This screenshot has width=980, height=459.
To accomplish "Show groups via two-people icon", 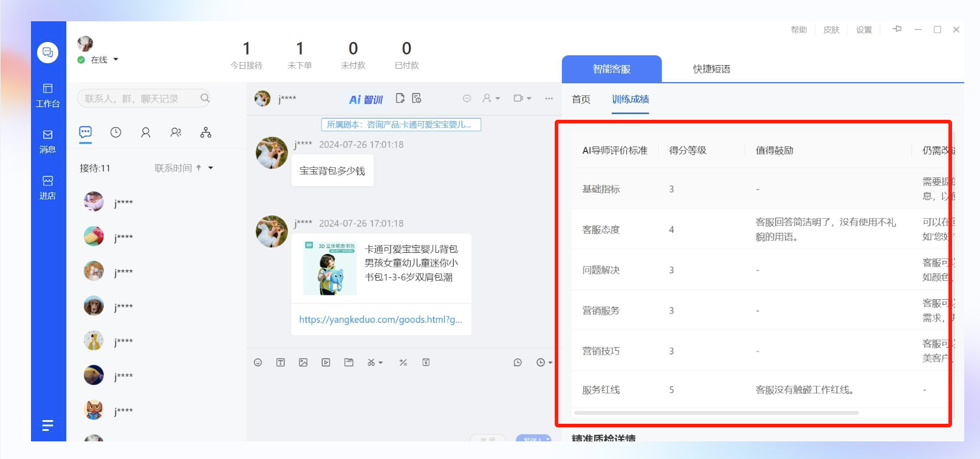I will coord(176,132).
